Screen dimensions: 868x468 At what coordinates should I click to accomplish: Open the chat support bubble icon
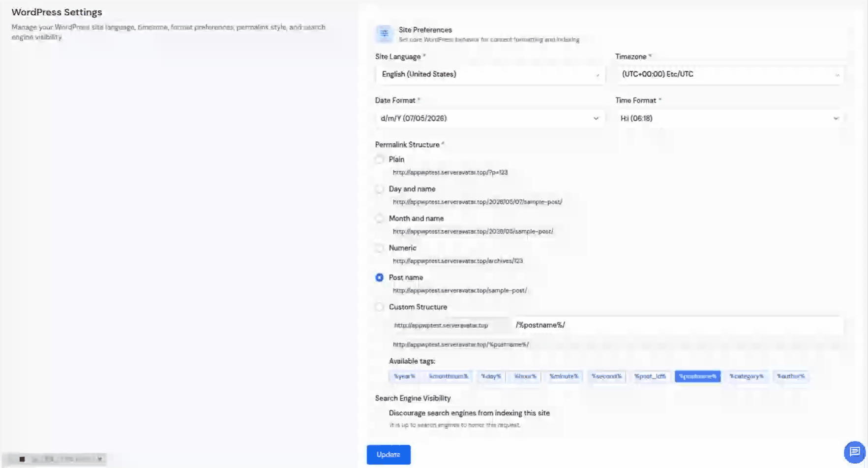[854, 452]
